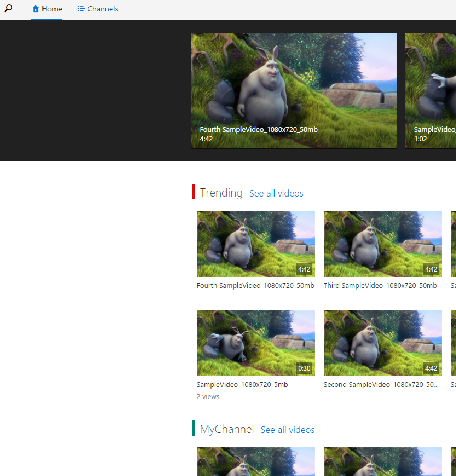Open the MyChannel section heading
The width and height of the screenshot is (456, 476).
227,429
